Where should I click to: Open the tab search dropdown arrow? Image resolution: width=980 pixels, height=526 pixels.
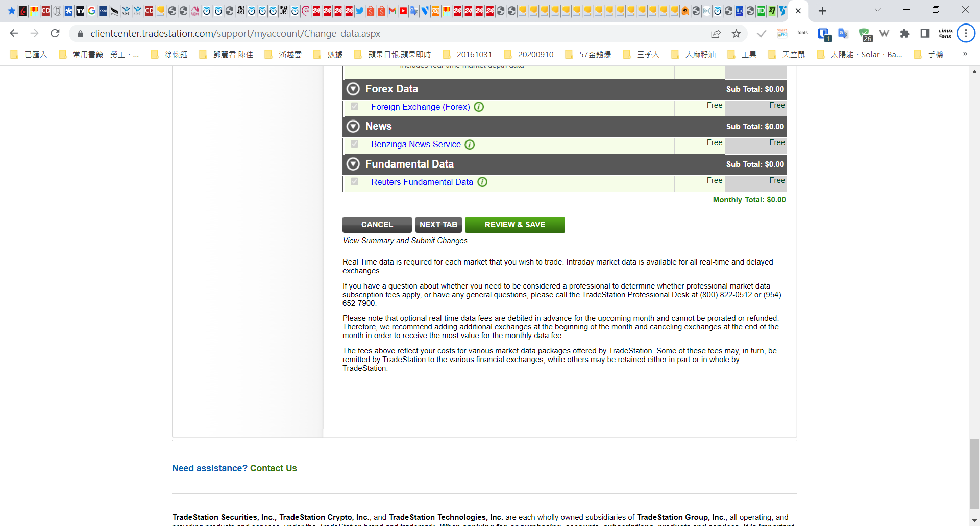[877, 10]
